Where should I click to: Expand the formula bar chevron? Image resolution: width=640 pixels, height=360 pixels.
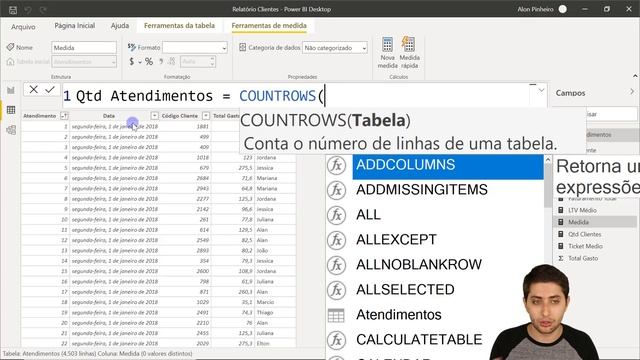tap(541, 90)
